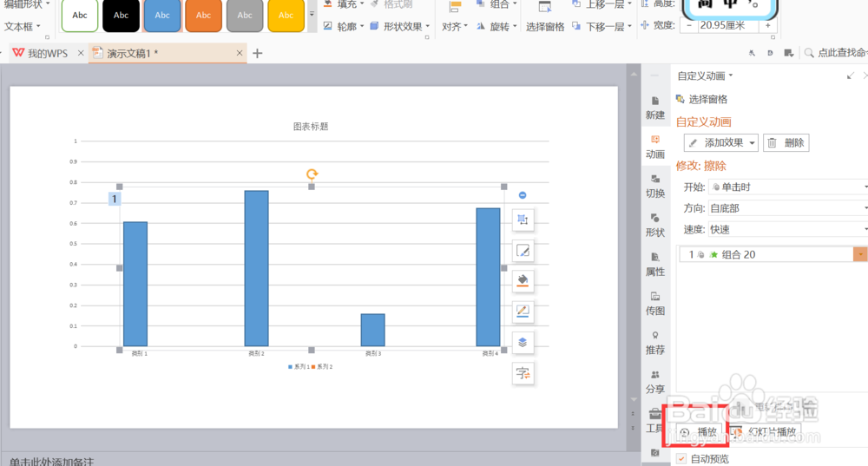This screenshot has height=466, width=868.
Task: Click the tallest blue bar over 类别 2
Action: point(256,268)
